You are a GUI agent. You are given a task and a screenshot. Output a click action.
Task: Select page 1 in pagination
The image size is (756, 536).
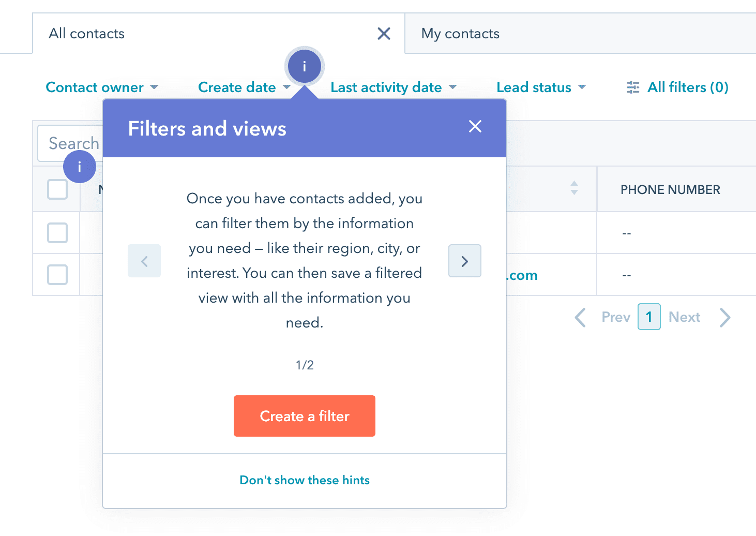click(x=649, y=317)
